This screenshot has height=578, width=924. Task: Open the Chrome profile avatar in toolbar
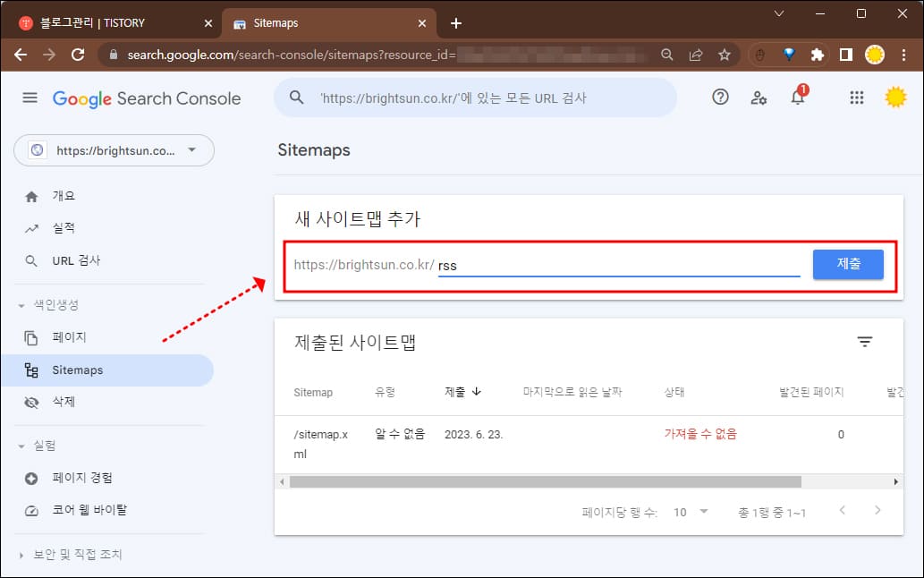click(875, 55)
